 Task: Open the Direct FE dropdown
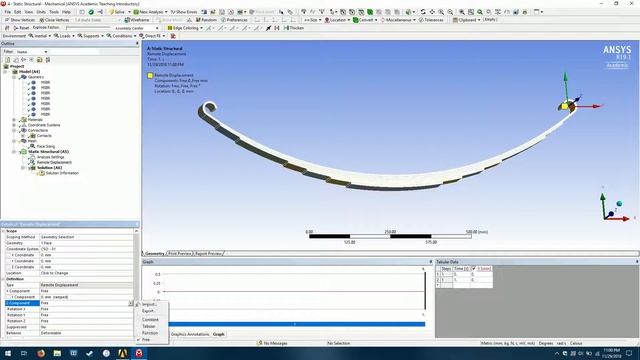coord(152,36)
